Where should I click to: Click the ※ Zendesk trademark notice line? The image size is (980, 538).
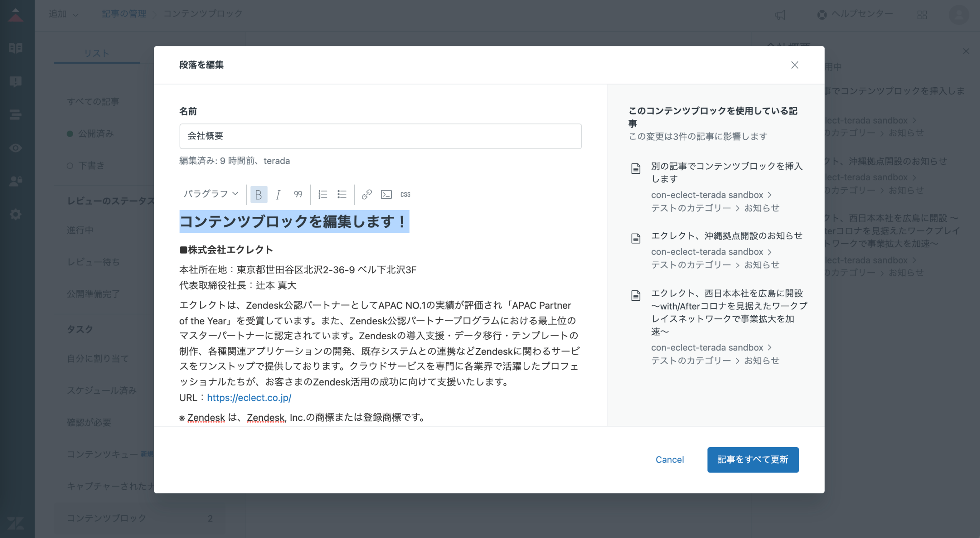click(x=303, y=417)
